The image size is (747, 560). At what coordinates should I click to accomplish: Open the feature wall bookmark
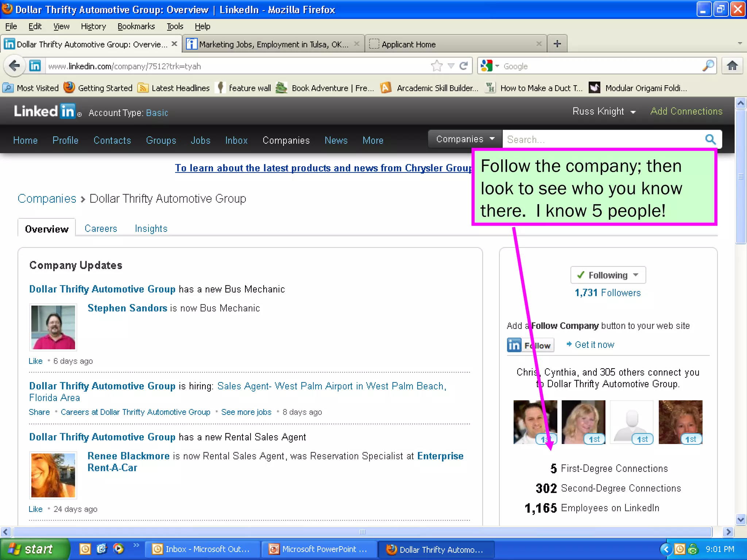(243, 88)
